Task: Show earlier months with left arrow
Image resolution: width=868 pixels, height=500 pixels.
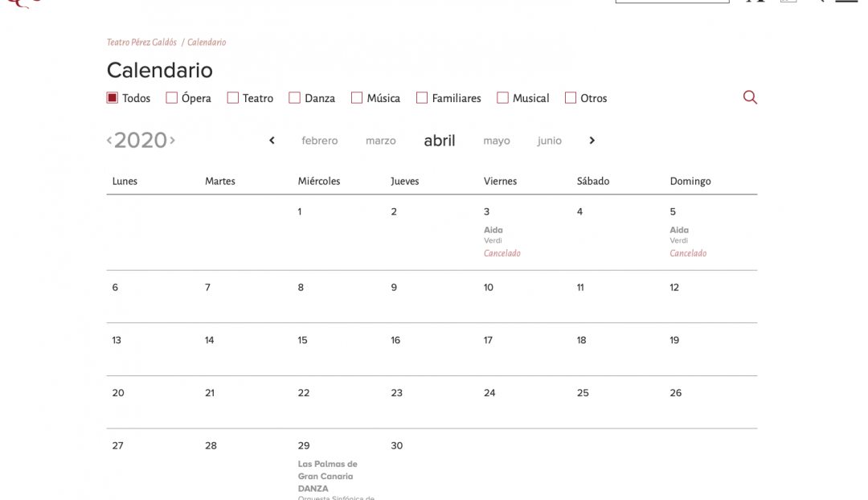Action: pyautogui.click(x=272, y=141)
